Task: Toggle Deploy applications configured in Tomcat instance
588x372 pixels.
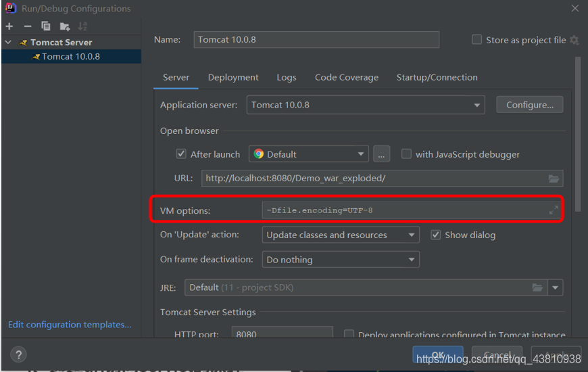Action: 349,333
